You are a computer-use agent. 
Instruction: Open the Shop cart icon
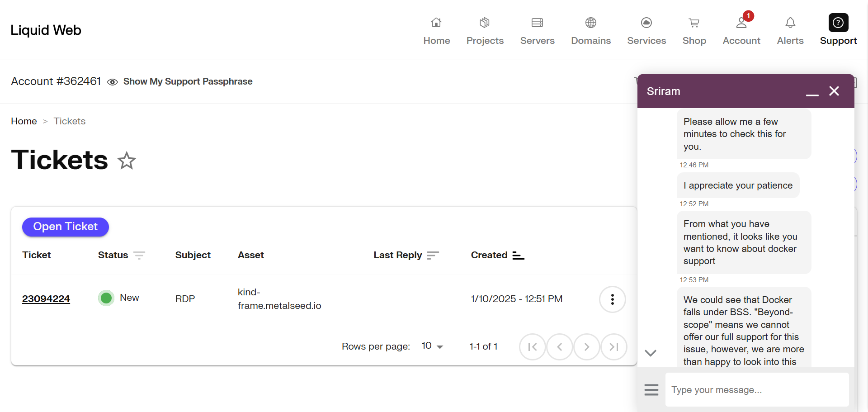pos(694,23)
